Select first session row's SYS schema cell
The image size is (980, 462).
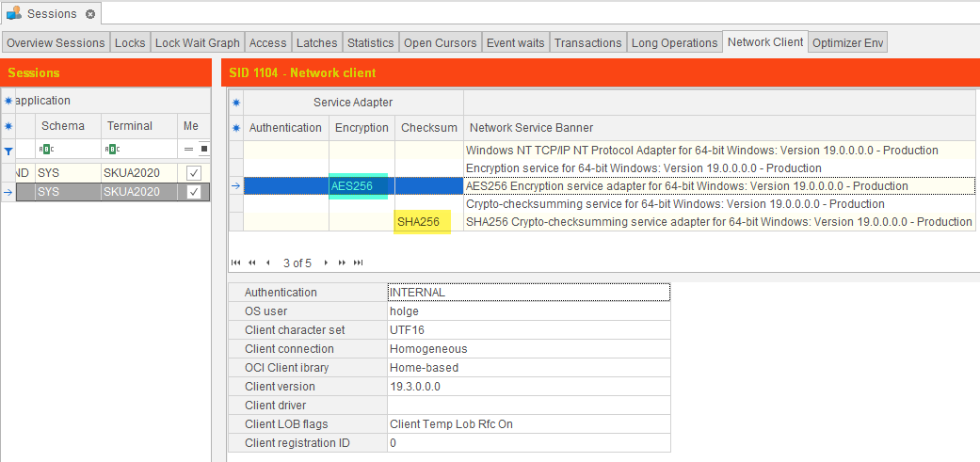[x=68, y=173]
